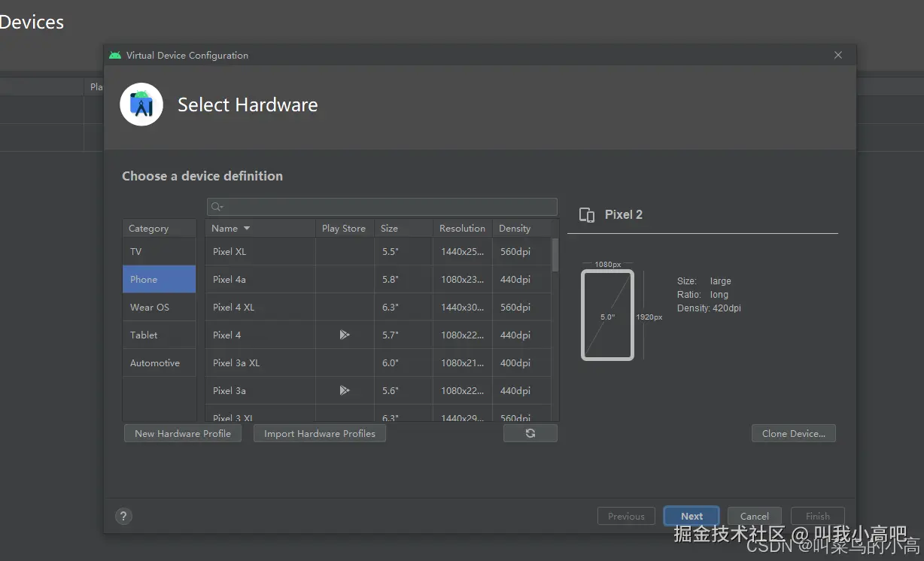Image resolution: width=924 pixels, height=561 pixels.
Task: Select the Phone category
Action: coord(160,279)
